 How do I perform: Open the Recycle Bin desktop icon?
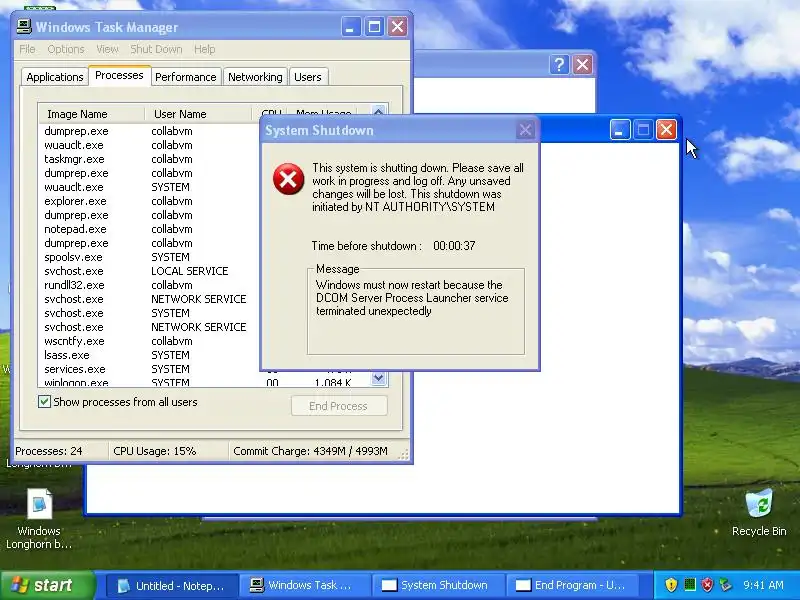coord(759,512)
